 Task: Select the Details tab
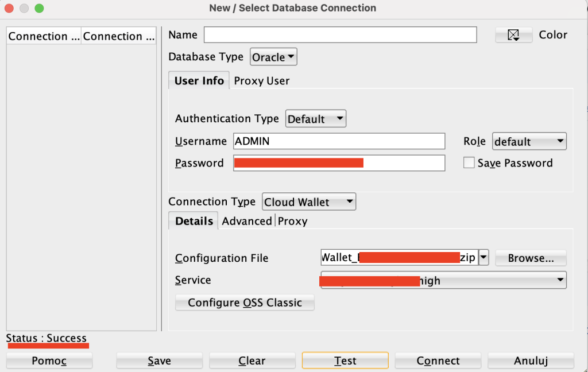tap(194, 221)
